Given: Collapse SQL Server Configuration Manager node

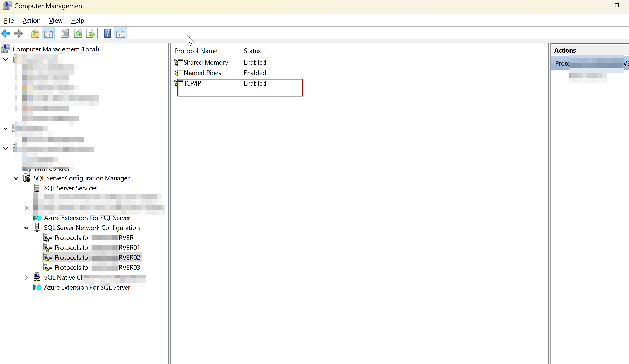Looking at the screenshot, I should (x=16, y=178).
